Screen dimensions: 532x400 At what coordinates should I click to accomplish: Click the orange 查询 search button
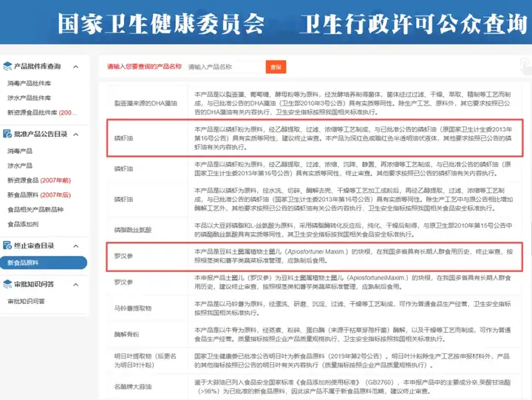pos(276,67)
